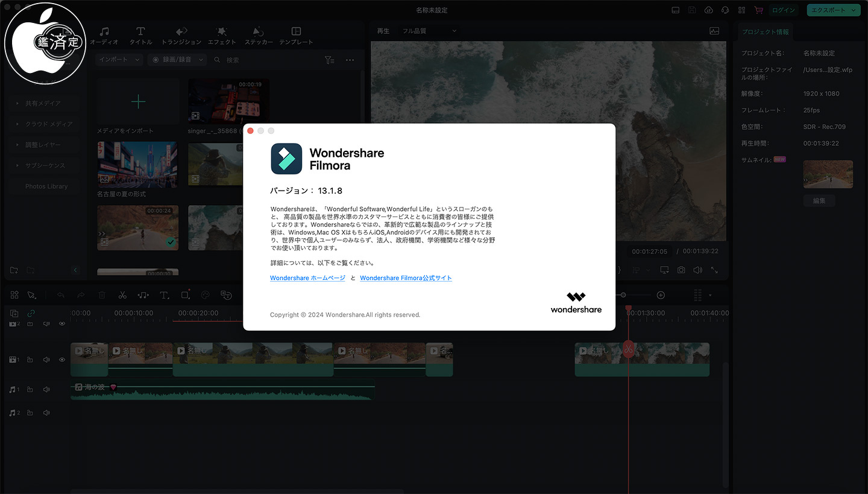868x494 pixels.
Task: Click the メディアをインポート plus tile
Action: (138, 101)
